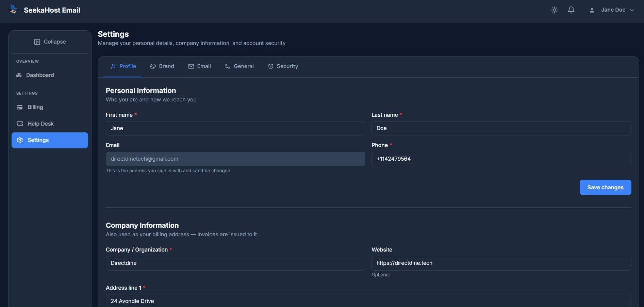644x307 pixels.
Task: Click the email can't be changed note
Action: (x=169, y=171)
